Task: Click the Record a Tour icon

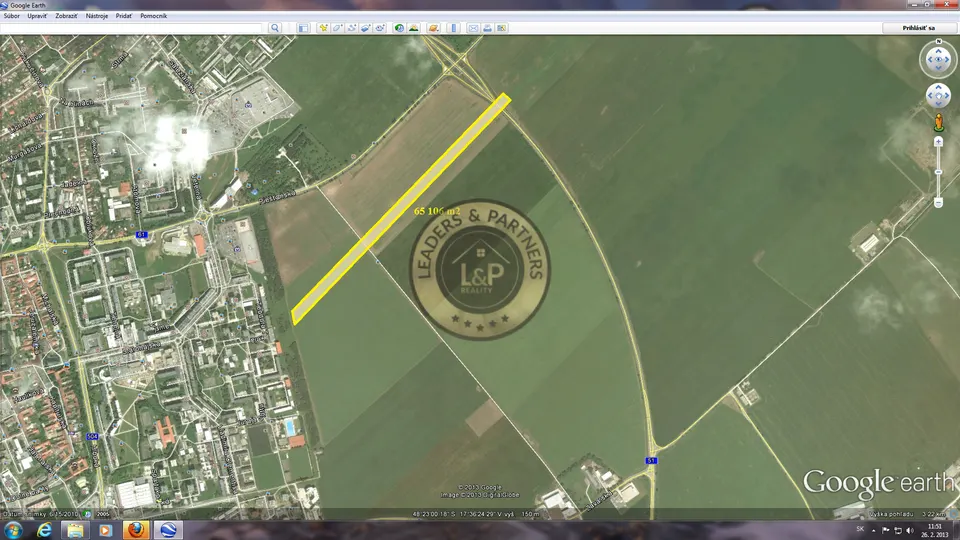Action: (x=380, y=28)
